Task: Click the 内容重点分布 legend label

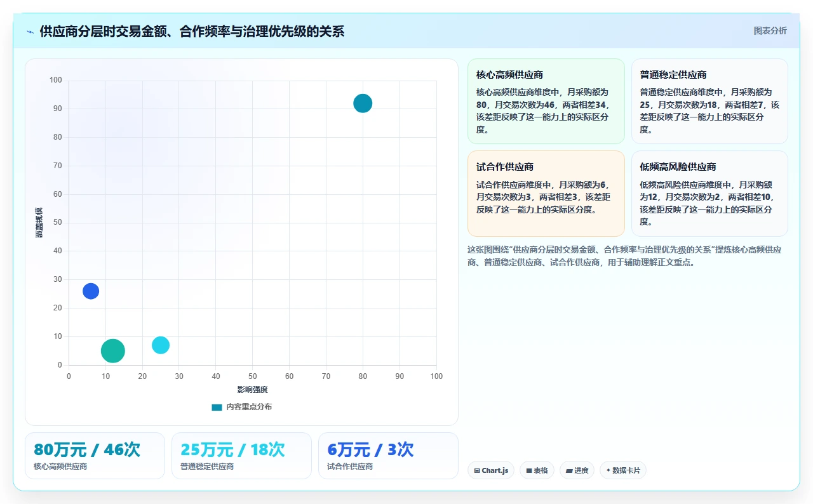Action: click(249, 407)
